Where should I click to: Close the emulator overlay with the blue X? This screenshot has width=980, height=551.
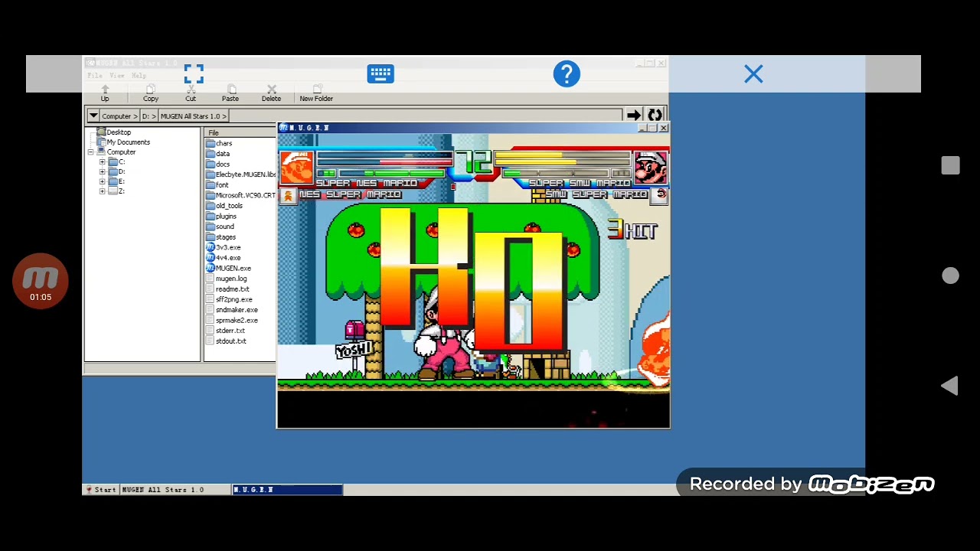pyautogui.click(x=753, y=74)
